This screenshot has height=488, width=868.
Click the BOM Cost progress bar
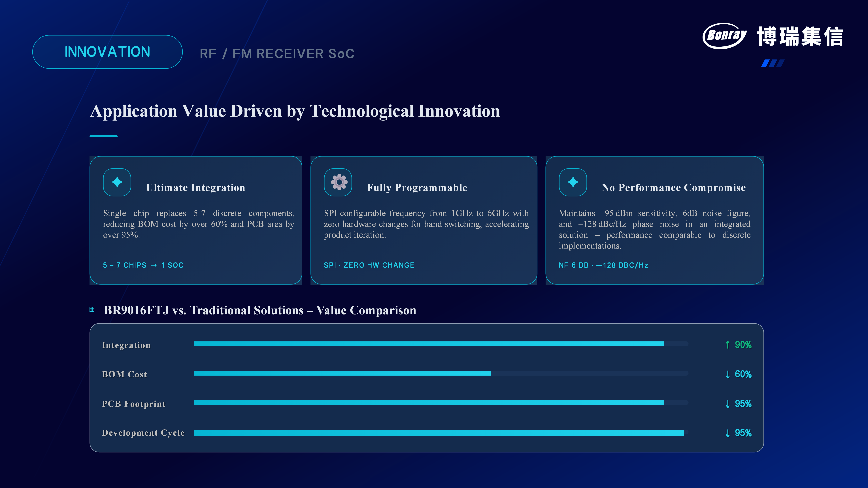[x=441, y=373]
